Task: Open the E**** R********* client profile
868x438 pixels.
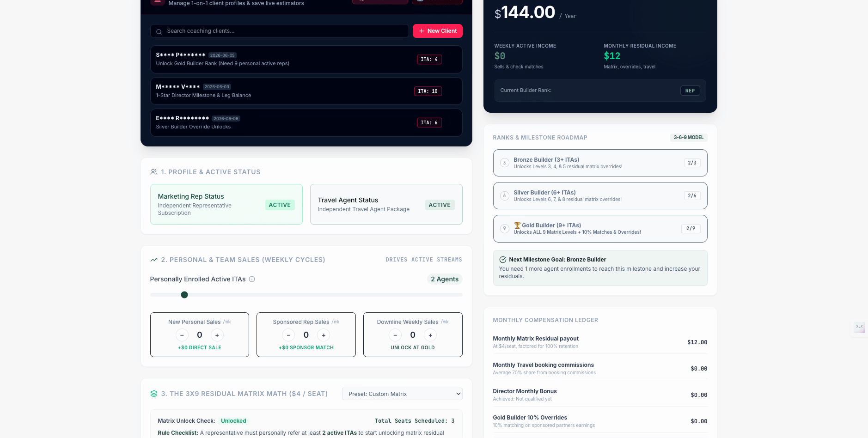Action: pos(306,122)
